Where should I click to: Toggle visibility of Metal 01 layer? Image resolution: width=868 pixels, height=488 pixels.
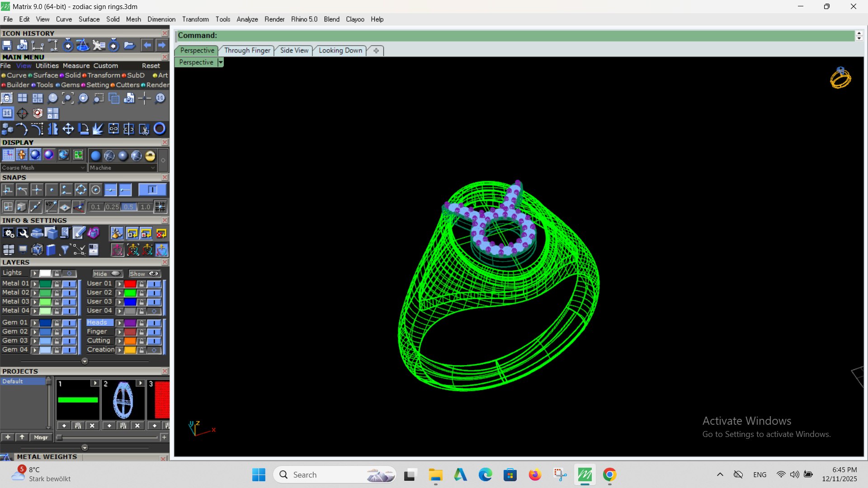[69, 284]
